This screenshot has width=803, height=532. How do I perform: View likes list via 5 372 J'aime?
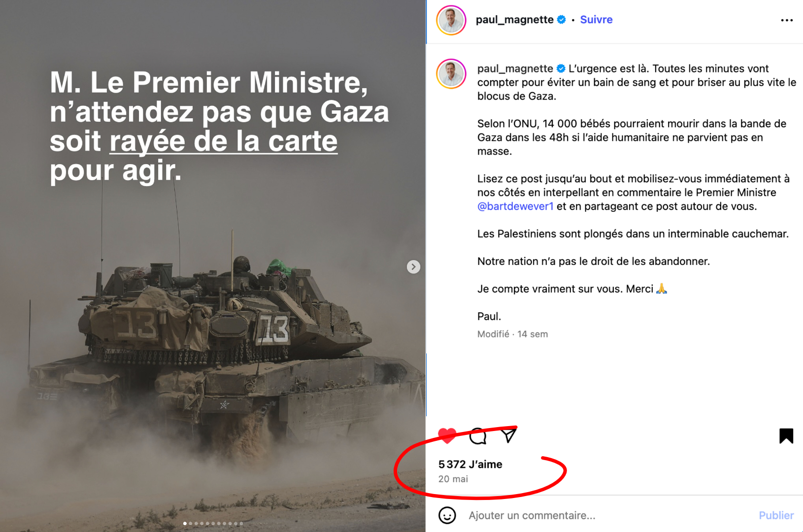coord(470,464)
